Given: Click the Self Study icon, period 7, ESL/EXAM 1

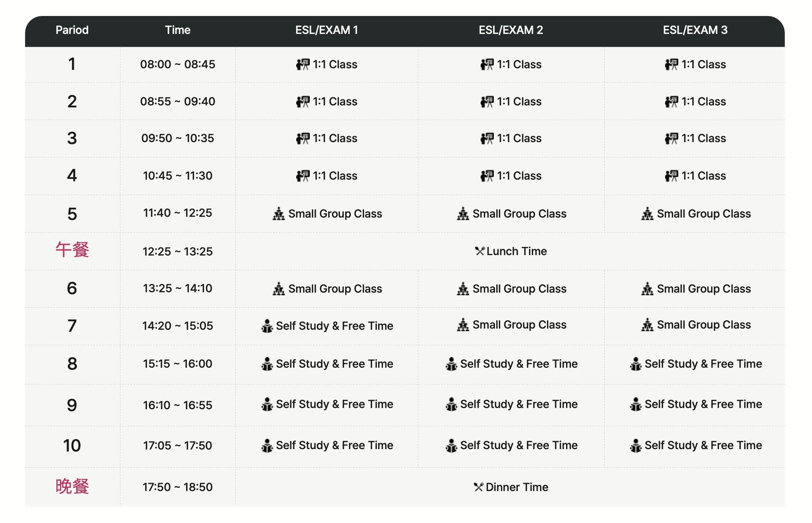Looking at the screenshot, I should click(x=267, y=326).
